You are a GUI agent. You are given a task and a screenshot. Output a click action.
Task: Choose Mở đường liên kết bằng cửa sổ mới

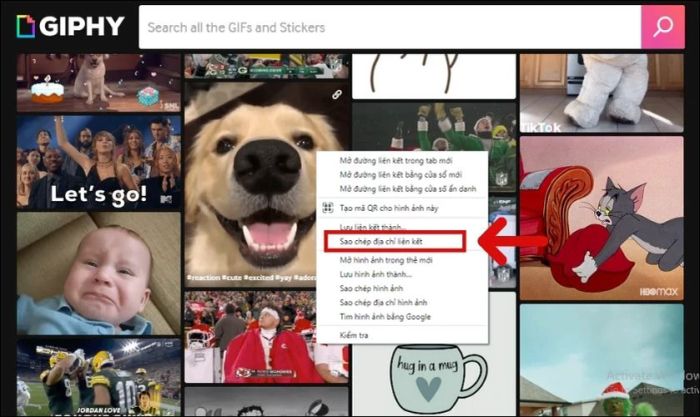coord(401,175)
